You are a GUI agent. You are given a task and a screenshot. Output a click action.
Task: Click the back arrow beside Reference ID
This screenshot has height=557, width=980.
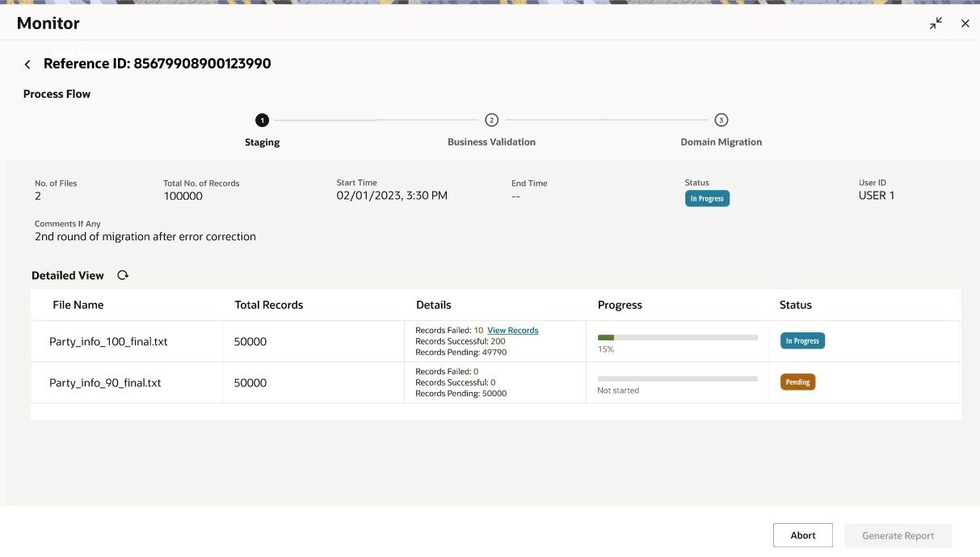coord(27,65)
